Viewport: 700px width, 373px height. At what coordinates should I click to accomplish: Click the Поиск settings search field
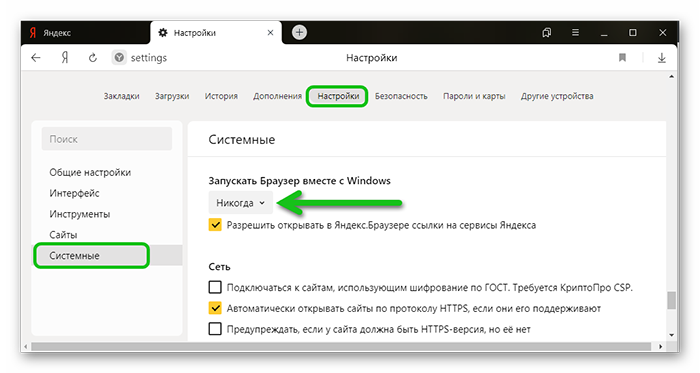pos(107,139)
